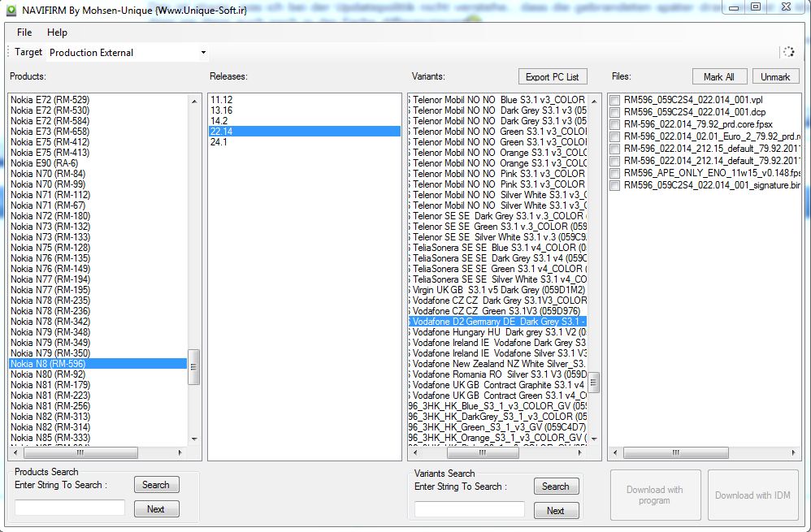Focus the Products Search text field
The height and width of the screenshot is (532, 811).
coord(70,508)
